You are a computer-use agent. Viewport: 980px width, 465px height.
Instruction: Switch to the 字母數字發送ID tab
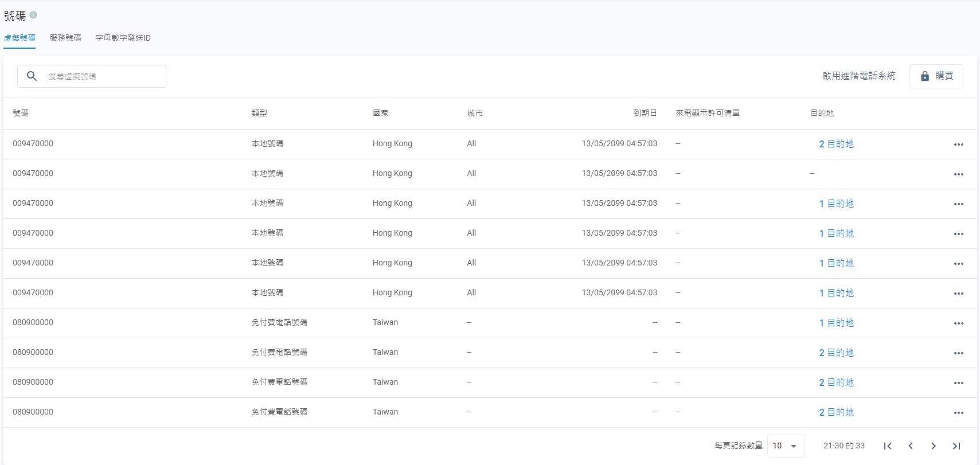click(123, 38)
